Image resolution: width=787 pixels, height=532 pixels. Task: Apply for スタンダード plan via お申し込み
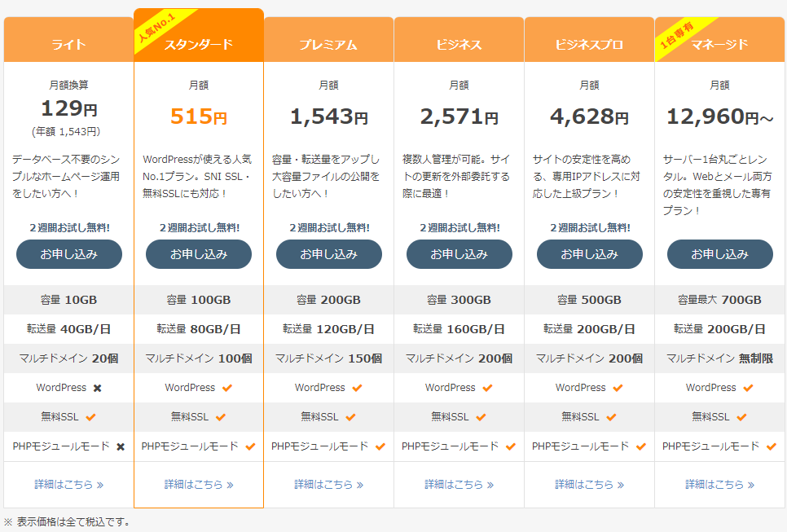click(199, 254)
